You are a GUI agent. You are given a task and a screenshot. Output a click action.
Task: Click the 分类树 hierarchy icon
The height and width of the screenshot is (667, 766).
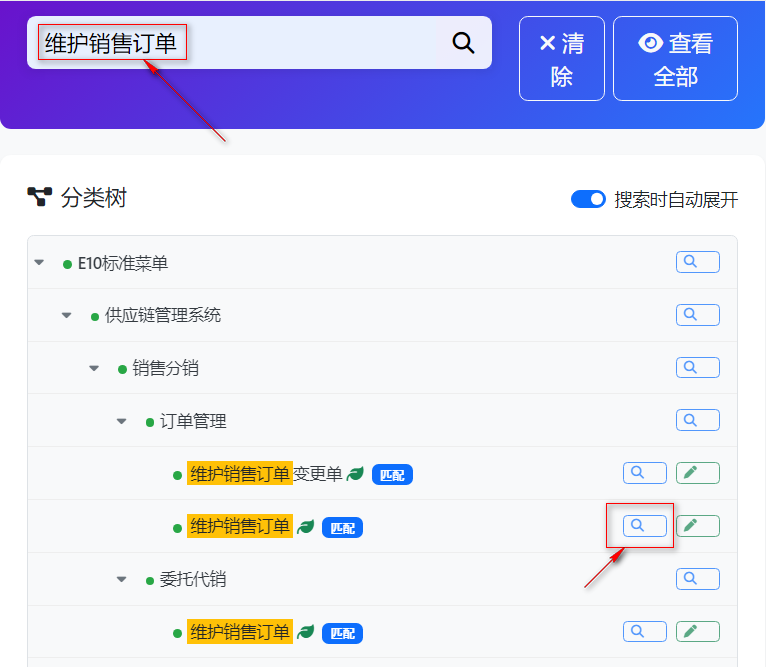pos(39,197)
